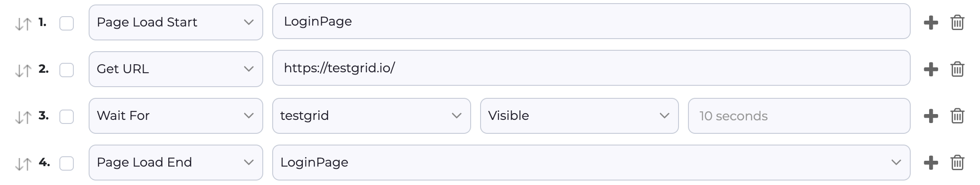Click plus icon on Page Load End row

(x=931, y=163)
